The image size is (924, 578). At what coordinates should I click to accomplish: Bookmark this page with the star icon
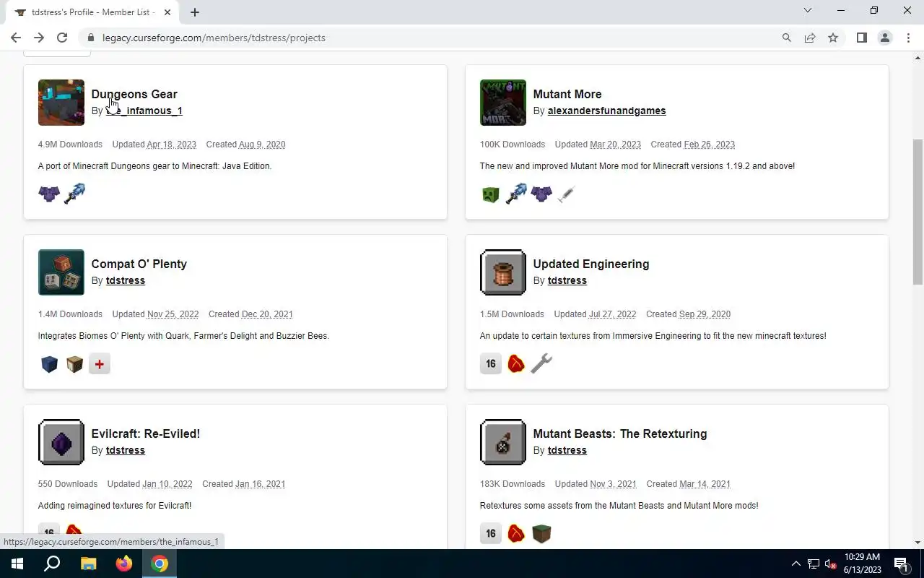tap(833, 38)
